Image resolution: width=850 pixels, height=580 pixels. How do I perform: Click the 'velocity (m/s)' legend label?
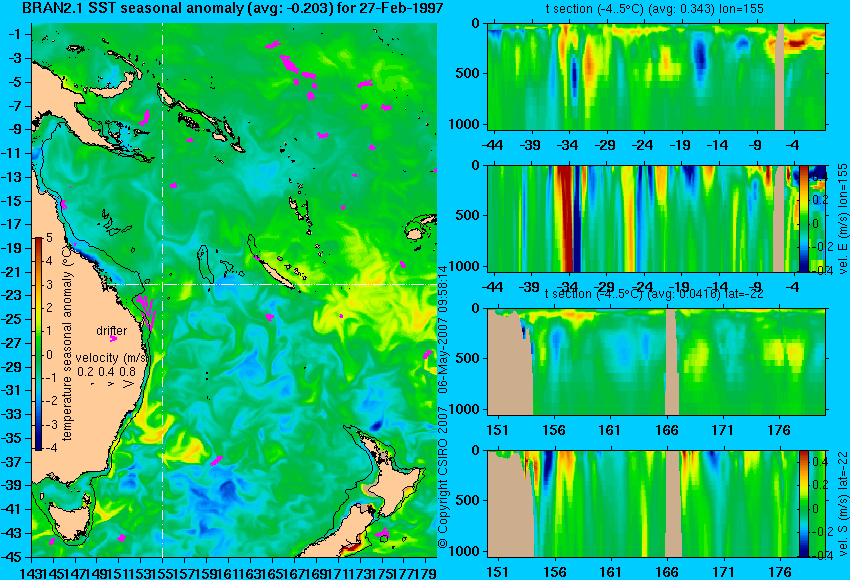coord(112,358)
